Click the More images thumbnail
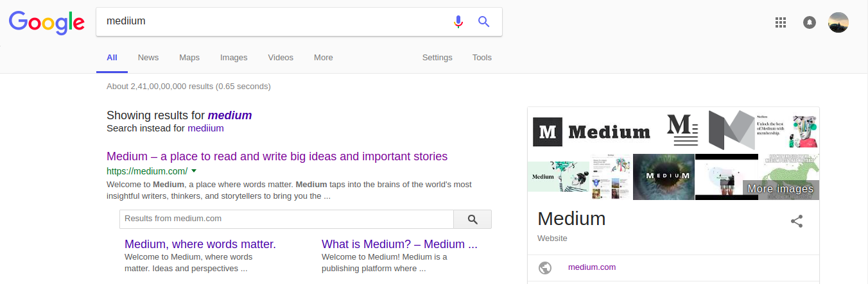Screen dimensions: 868x284 point(781,188)
